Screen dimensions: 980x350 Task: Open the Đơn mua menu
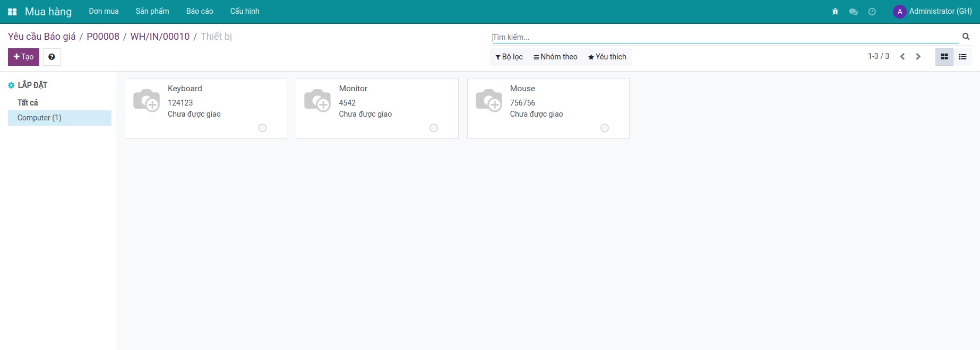pyautogui.click(x=104, y=11)
